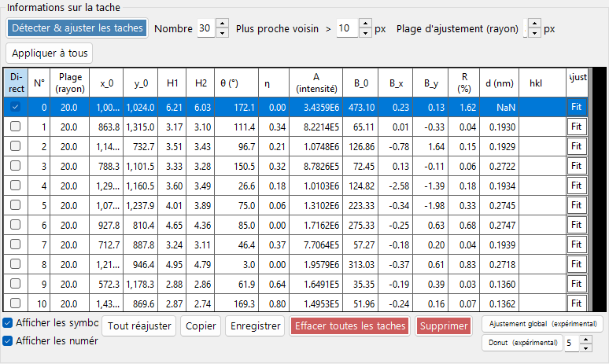Increase the Plage d'ajustement rayon value
The image size is (609, 364).
click(534, 24)
